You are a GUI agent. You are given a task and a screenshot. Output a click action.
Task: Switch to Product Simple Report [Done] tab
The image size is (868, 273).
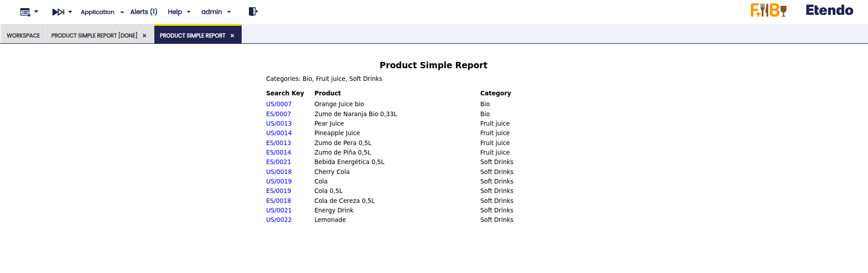[94, 36]
